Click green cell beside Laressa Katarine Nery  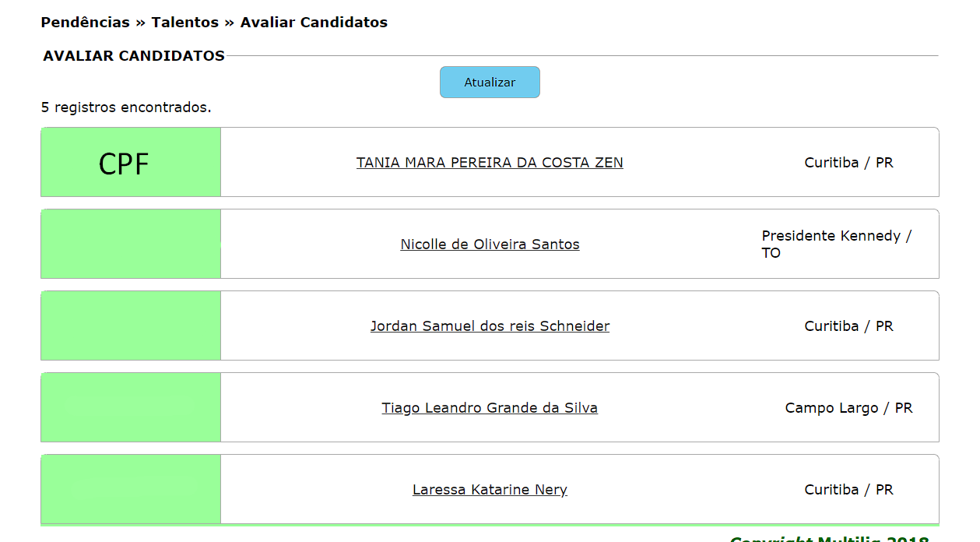click(x=131, y=490)
